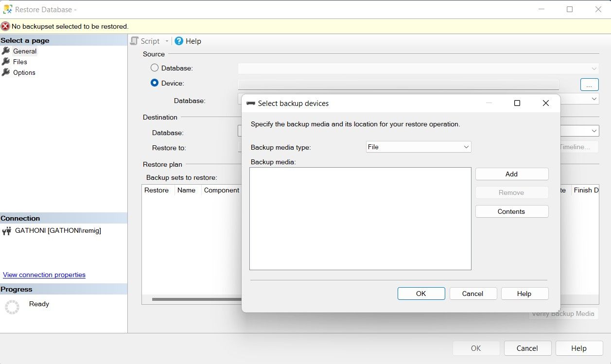Viewport: 611px width, 364px height.
Task: Select the General page wrench icon
Action: 6,51
